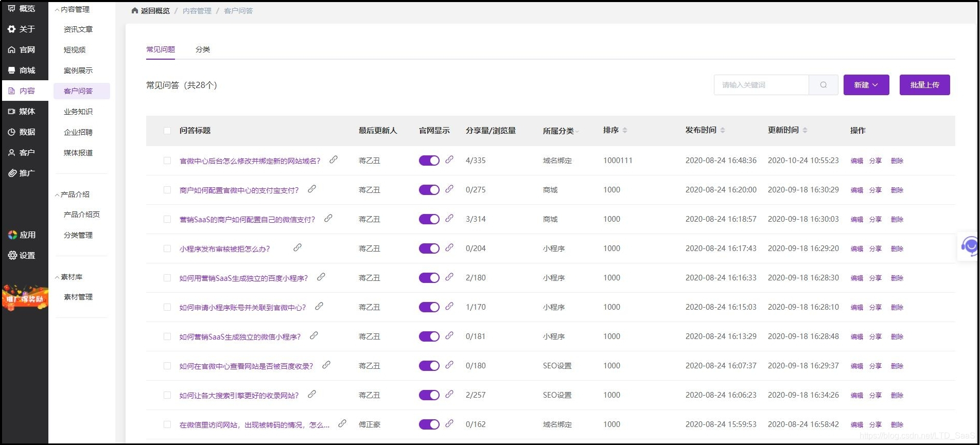Tick the select-all checkbox in table header
This screenshot has width=980, height=445.
(167, 131)
